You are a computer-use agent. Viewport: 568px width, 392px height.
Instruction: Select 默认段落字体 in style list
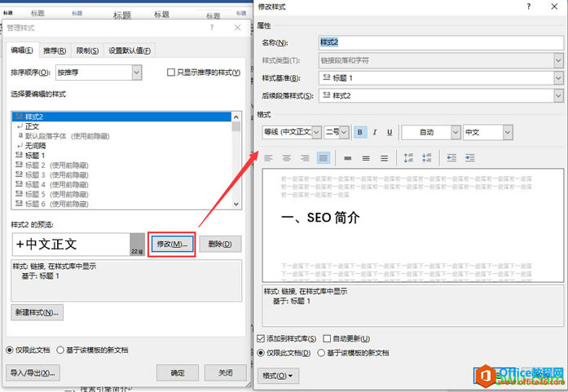pos(121,136)
